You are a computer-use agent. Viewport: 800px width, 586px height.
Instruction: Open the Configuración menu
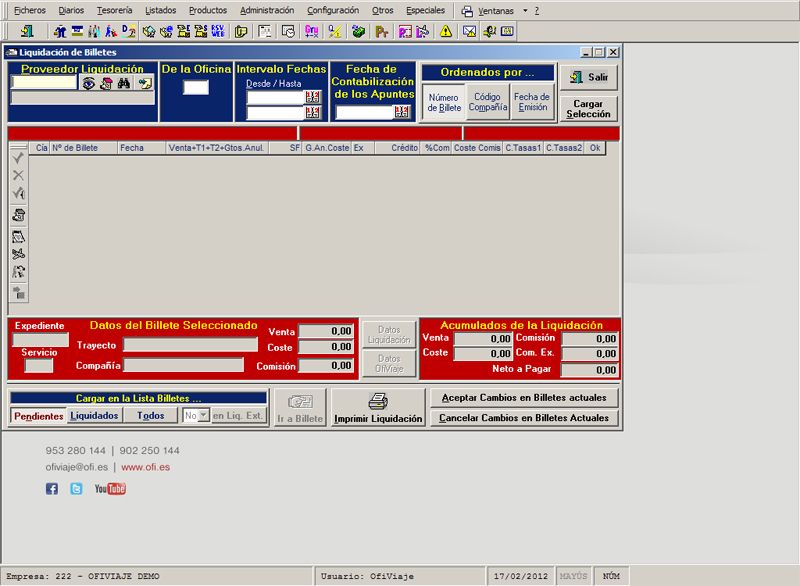[333, 10]
